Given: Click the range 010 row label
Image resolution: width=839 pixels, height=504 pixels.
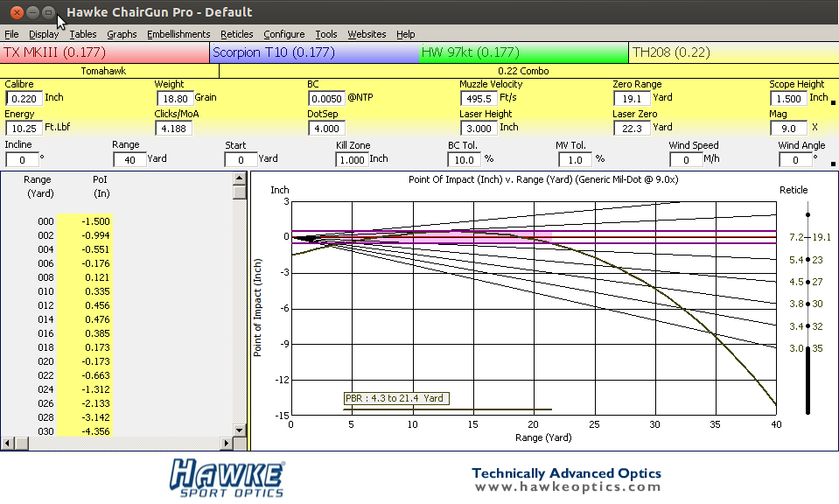Looking at the screenshot, I should tap(45, 291).
